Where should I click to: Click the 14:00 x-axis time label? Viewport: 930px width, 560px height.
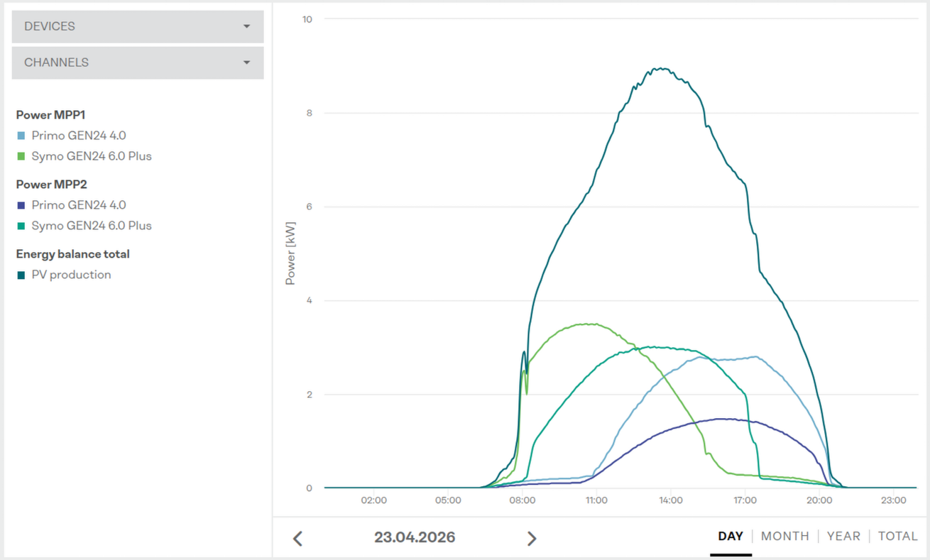(670, 500)
